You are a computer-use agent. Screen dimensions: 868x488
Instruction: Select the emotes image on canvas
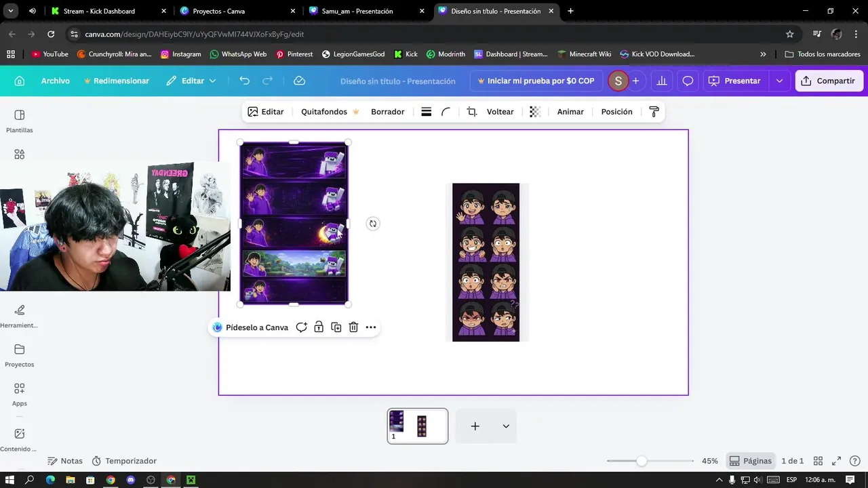click(x=486, y=262)
